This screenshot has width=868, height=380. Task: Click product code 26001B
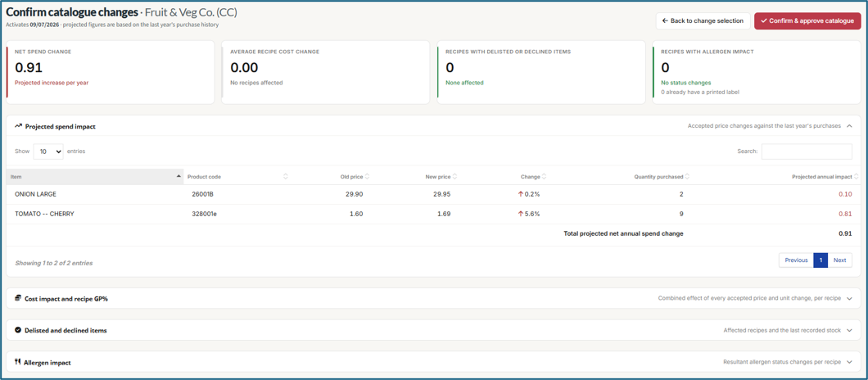pos(203,194)
